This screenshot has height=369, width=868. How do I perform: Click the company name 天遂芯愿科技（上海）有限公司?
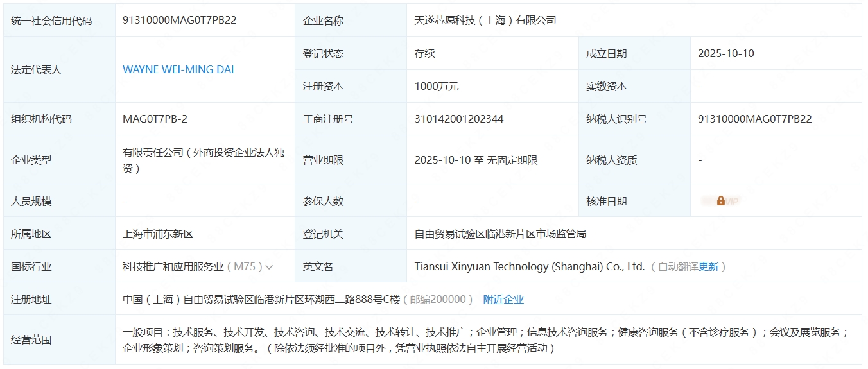click(x=485, y=20)
